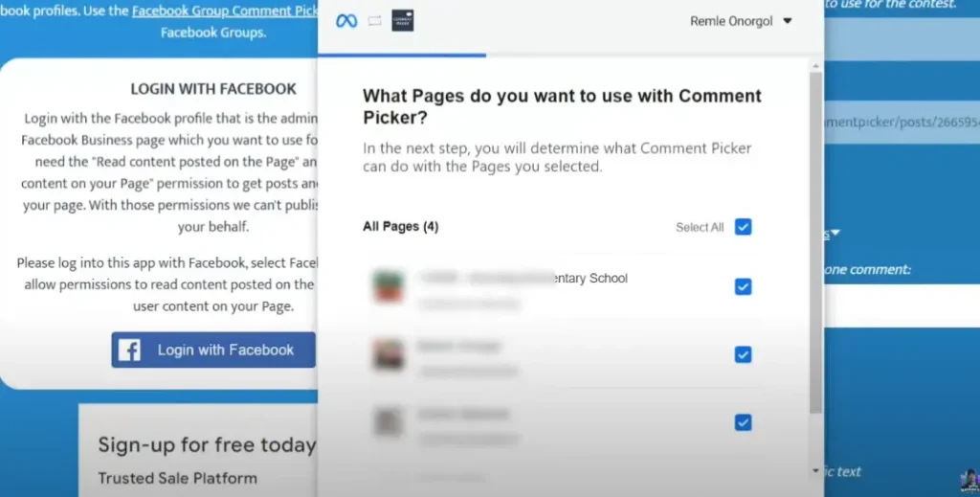This screenshot has height=497, width=980.
Task: Click the Comment Picker app icon in dialog header
Action: [x=403, y=21]
